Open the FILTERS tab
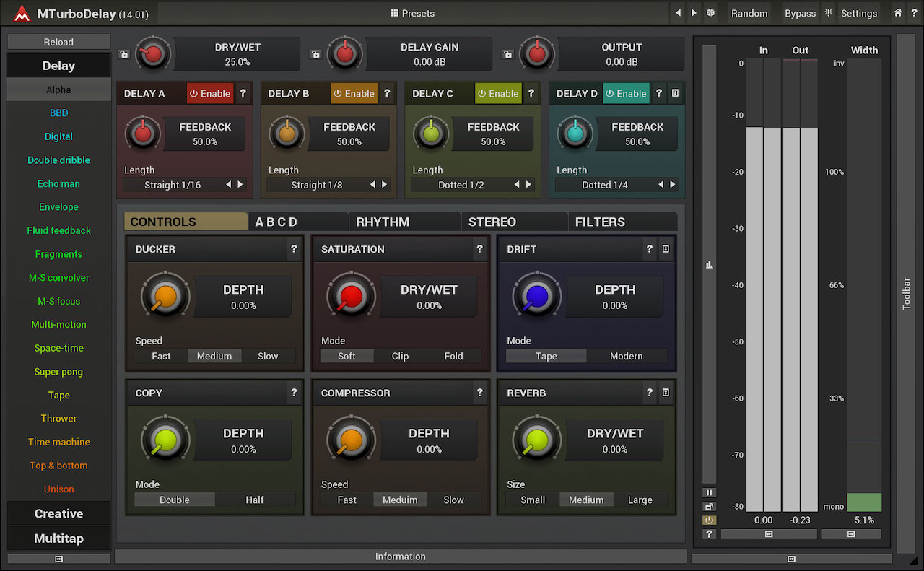Image resolution: width=924 pixels, height=571 pixels. [x=600, y=222]
